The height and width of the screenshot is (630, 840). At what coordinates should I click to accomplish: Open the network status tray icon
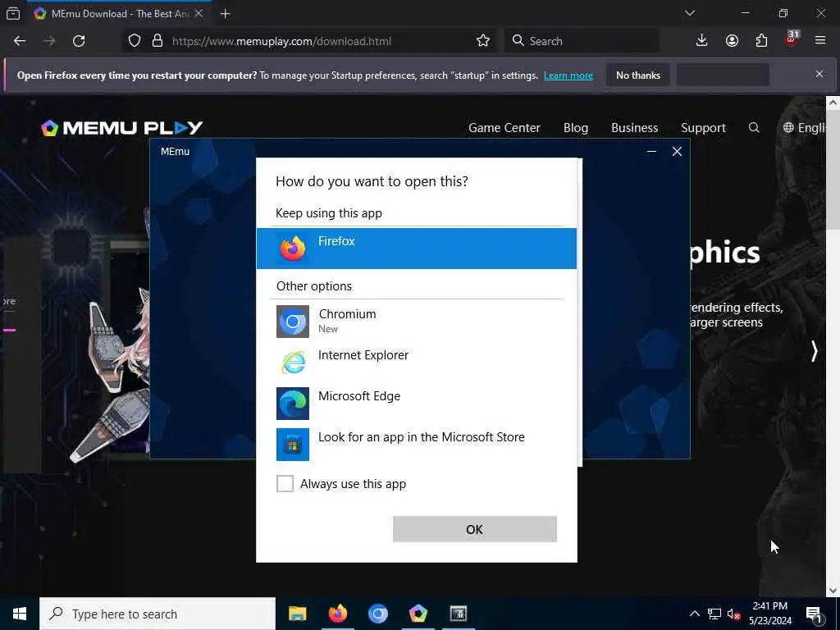714,614
